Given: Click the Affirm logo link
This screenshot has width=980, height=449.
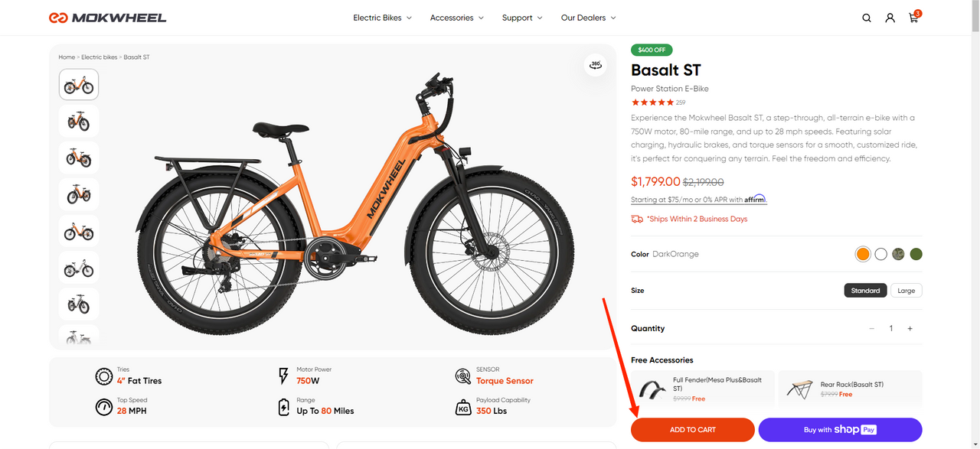Looking at the screenshot, I should 755,199.
